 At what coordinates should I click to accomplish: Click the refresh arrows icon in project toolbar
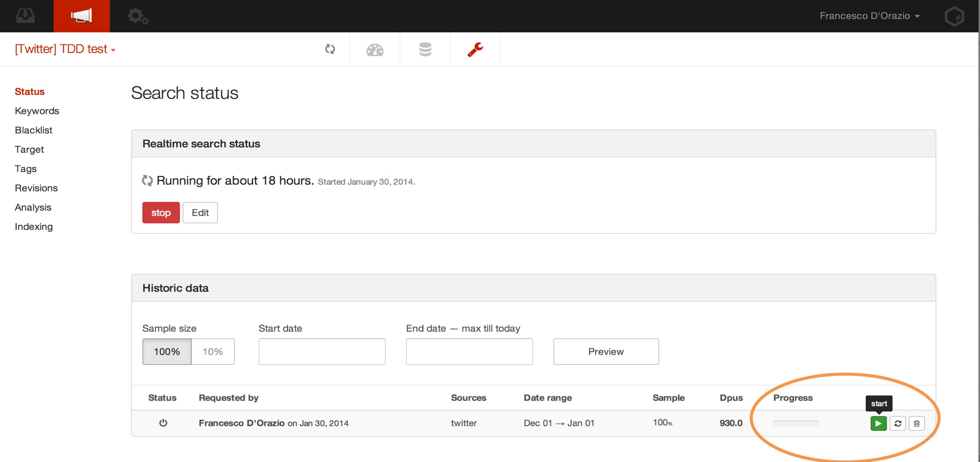pyautogui.click(x=330, y=49)
